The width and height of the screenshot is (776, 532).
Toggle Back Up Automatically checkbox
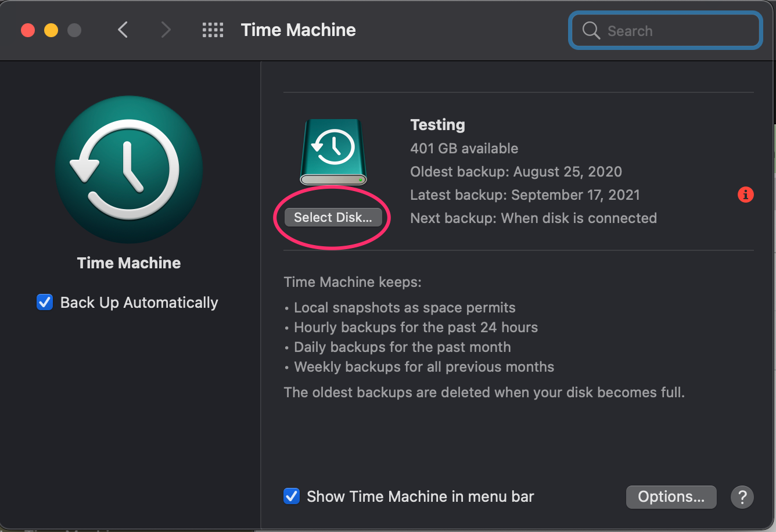coord(45,302)
